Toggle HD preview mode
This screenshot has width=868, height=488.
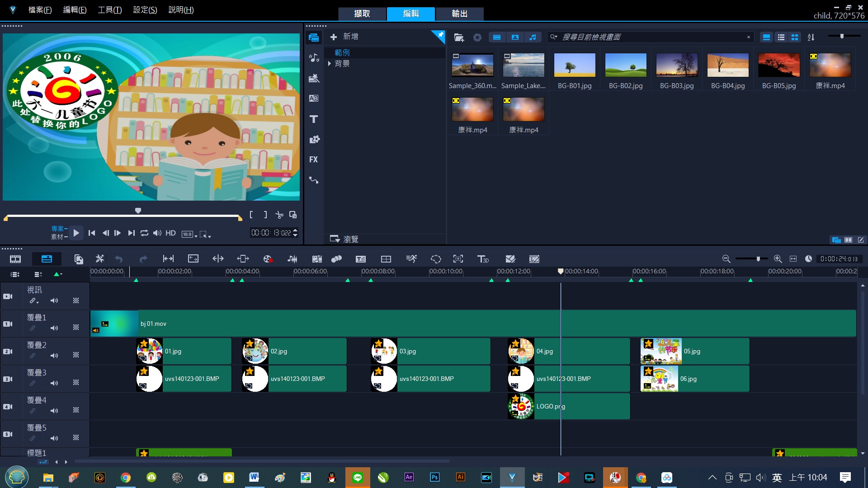pos(170,233)
